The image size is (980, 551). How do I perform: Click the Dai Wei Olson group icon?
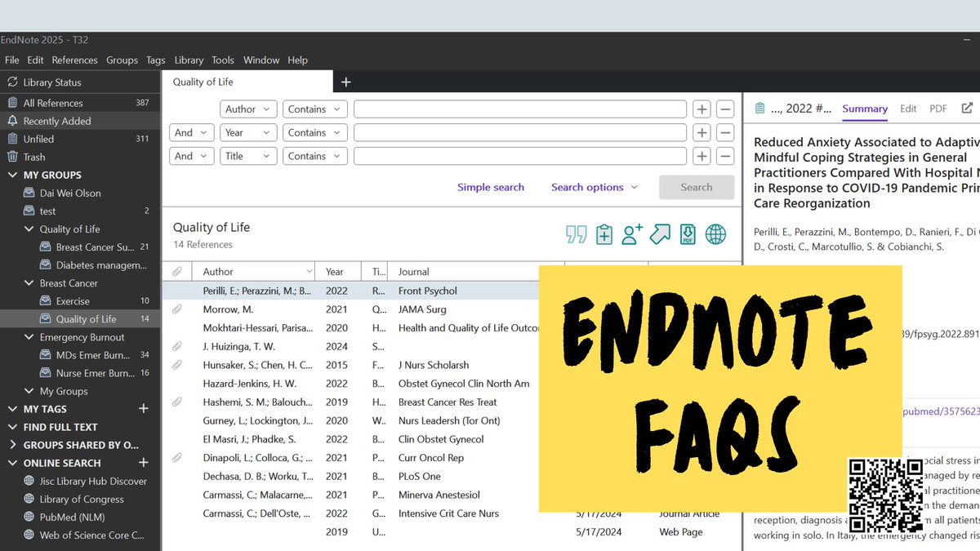[x=29, y=193]
